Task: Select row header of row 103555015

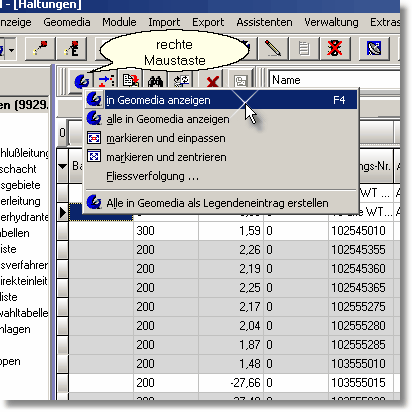Action: [x=62, y=383]
